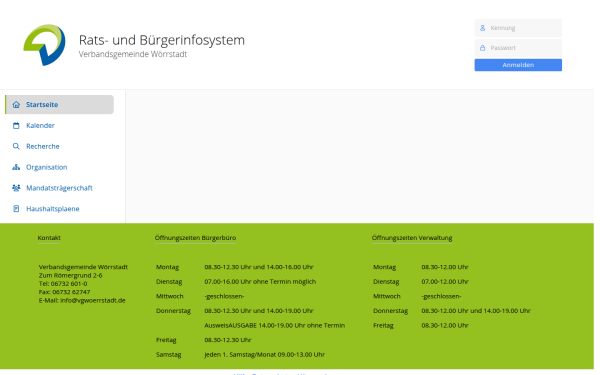Click Samstag in Bürgerbüro hours
This screenshot has height=375, width=600.
click(x=168, y=355)
